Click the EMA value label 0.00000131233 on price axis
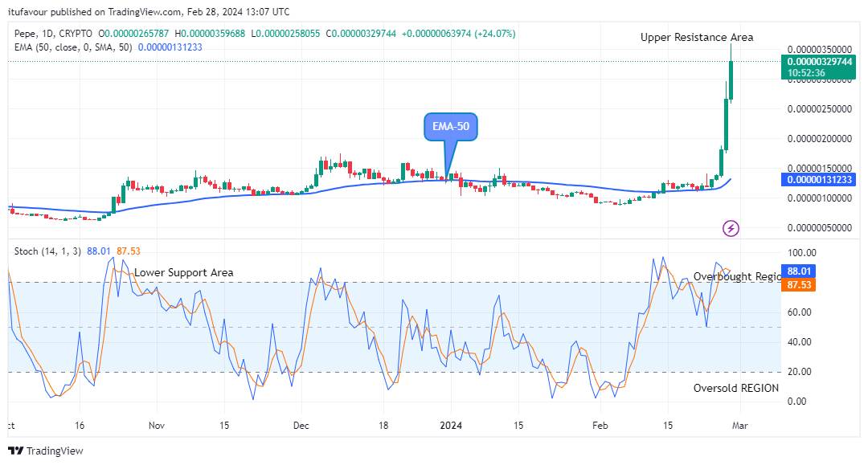The height and width of the screenshot is (465, 868). coord(819,180)
